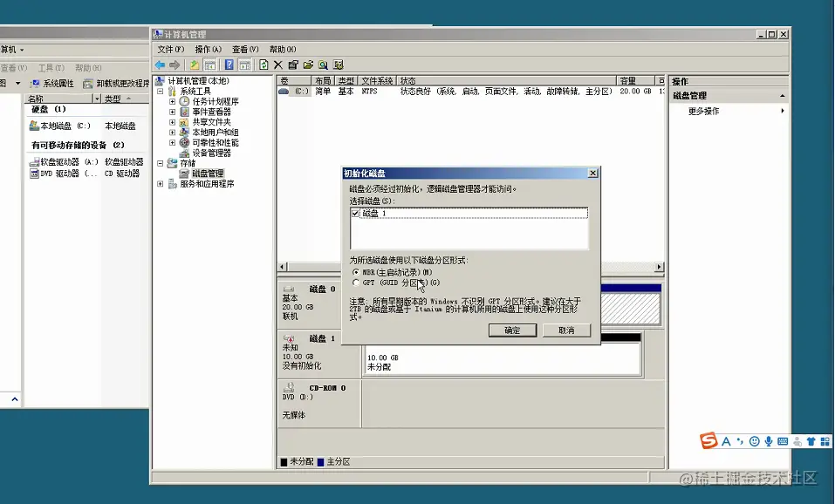Toggle the Show/Hide Console Tree toolbar icon
This screenshot has width=835, height=504.
[x=210, y=65]
